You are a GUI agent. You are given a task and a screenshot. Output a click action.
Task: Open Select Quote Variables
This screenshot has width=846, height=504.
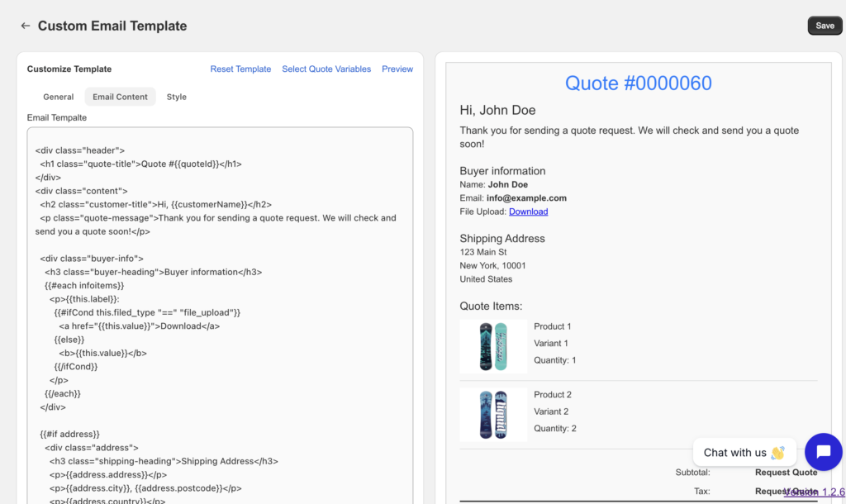(x=326, y=69)
